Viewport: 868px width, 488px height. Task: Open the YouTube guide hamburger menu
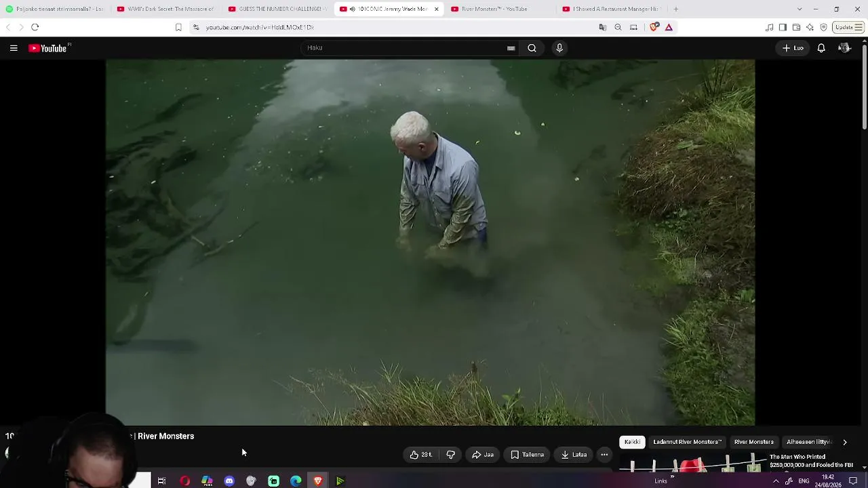tap(14, 48)
